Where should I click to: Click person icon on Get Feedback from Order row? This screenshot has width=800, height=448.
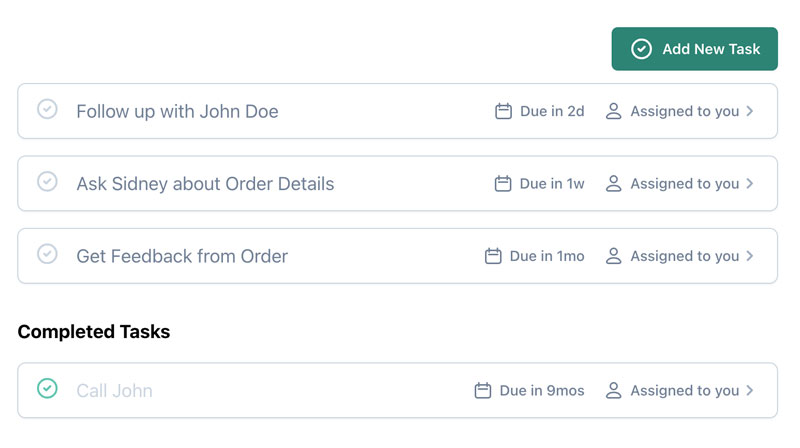[613, 256]
